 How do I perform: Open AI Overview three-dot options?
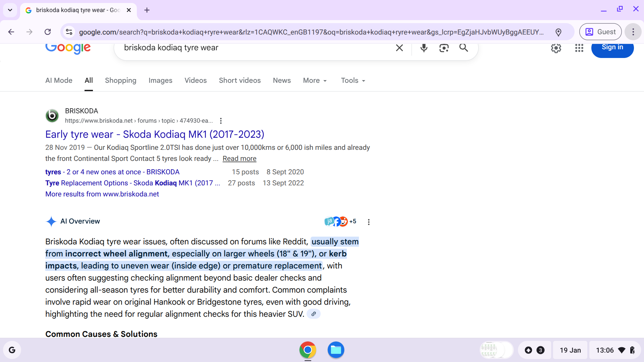(x=369, y=222)
